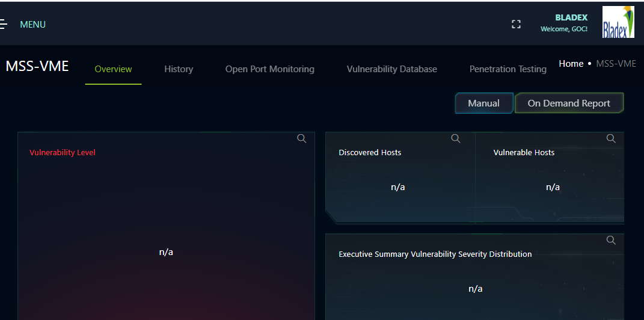Click the MENU label text
Image resolution: width=644 pixels, height=320 pixels.
33,25
